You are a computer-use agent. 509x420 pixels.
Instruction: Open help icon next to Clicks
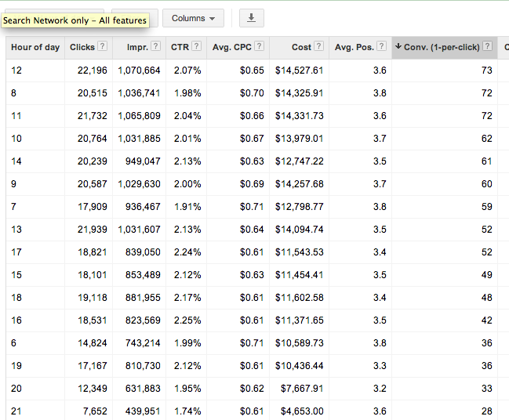102,46
